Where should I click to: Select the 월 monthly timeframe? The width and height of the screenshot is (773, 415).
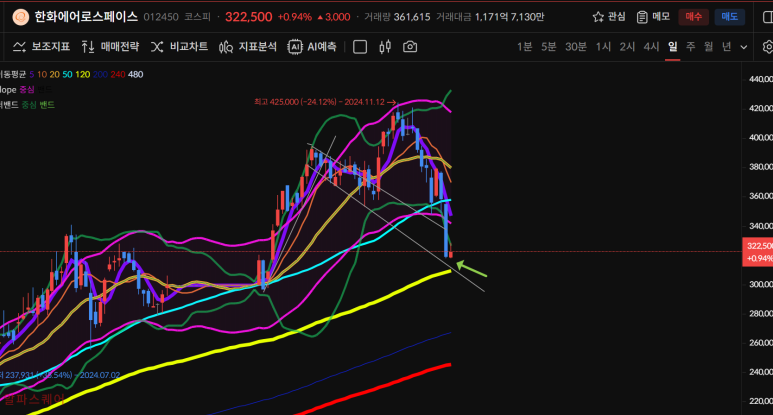click(x=708, y=47)
